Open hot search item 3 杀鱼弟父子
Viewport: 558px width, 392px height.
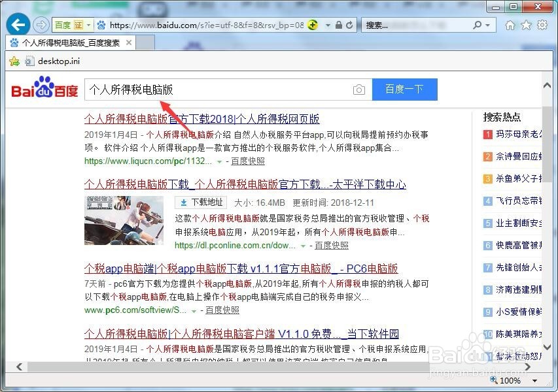tap(512, 178)
